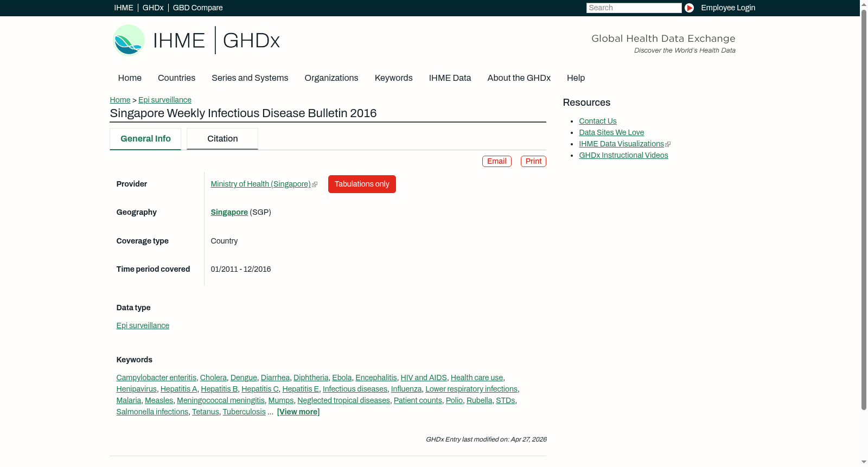Viewport: 868px width, 467px height.
Task: Open the Hepatitis B keyword
Action: pos(219,389)
